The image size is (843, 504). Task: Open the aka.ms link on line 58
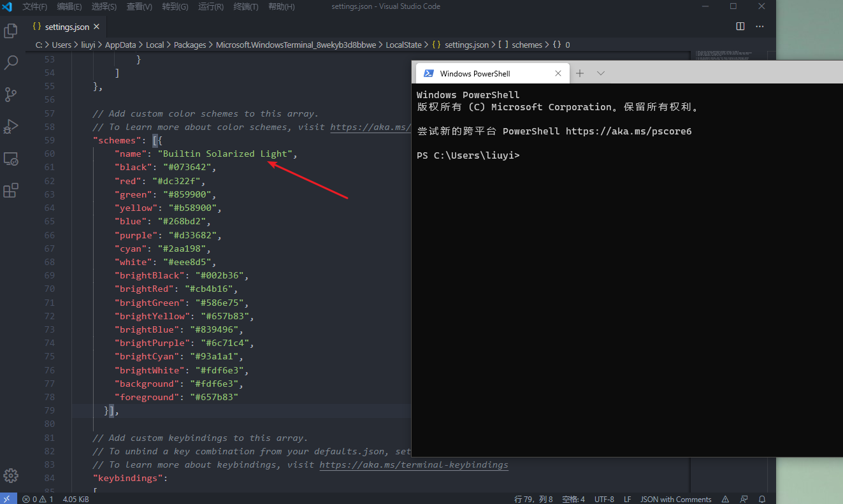[x=370, y=127]
